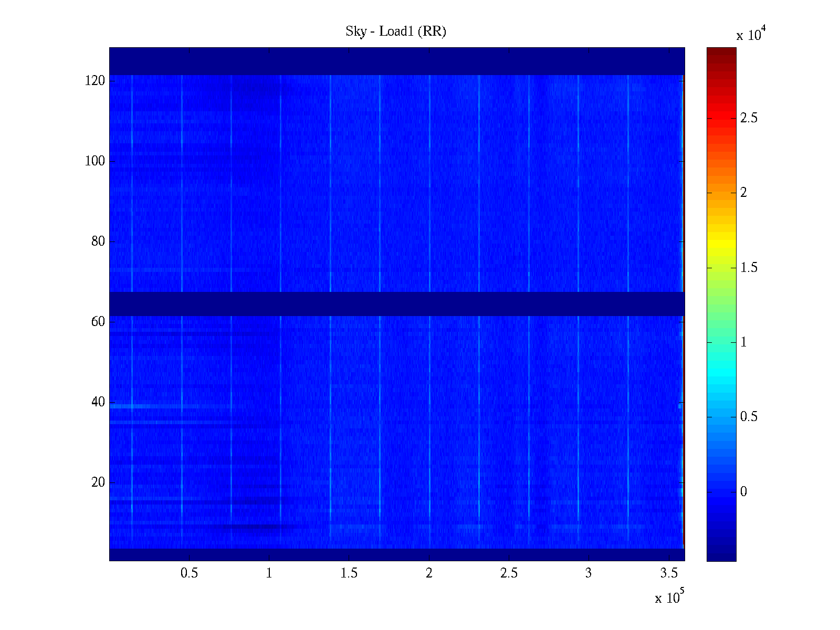Click the x-axis exponent label "x 10^5"
This screenshot has height=630, width=840.
669,597
